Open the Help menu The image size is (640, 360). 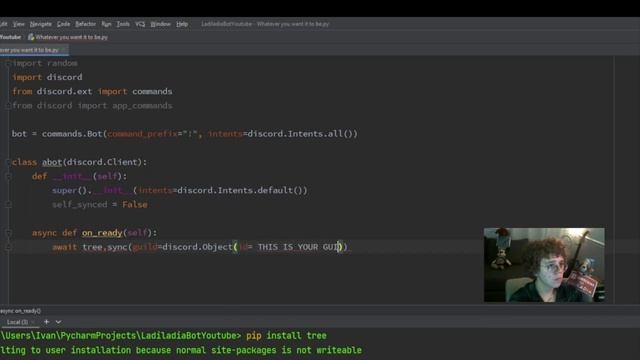(x=182, y=24)
